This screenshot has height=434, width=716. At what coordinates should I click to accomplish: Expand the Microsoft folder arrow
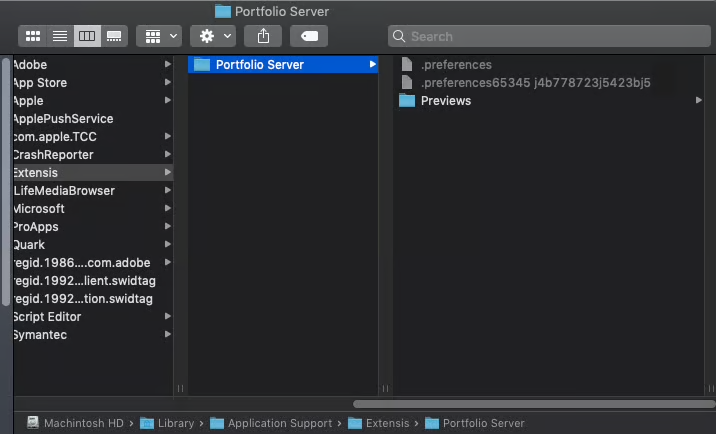coord(168,208)
